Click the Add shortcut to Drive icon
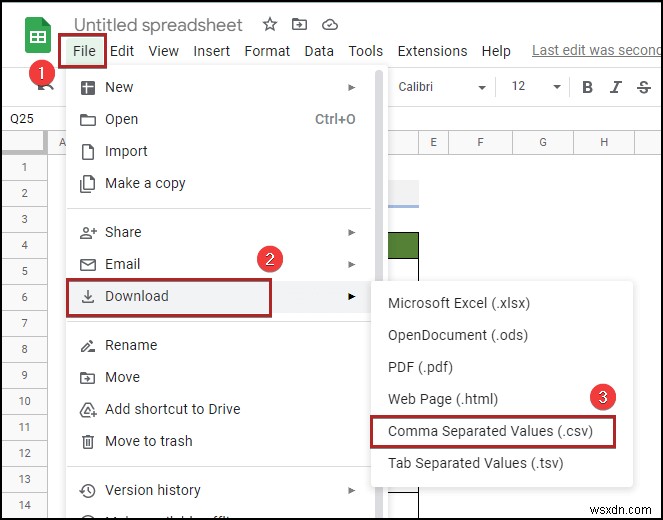This screenshot has width=663, height=520. click(x=88, y=410)
